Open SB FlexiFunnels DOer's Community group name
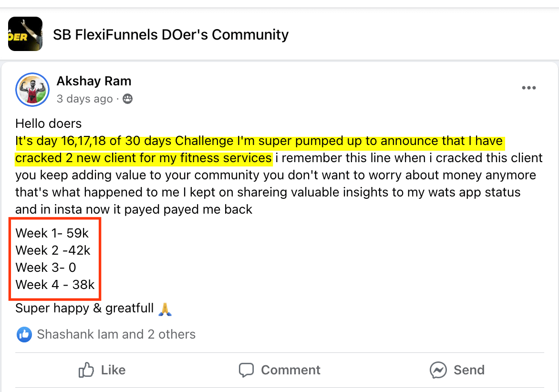 pos(171,34)
